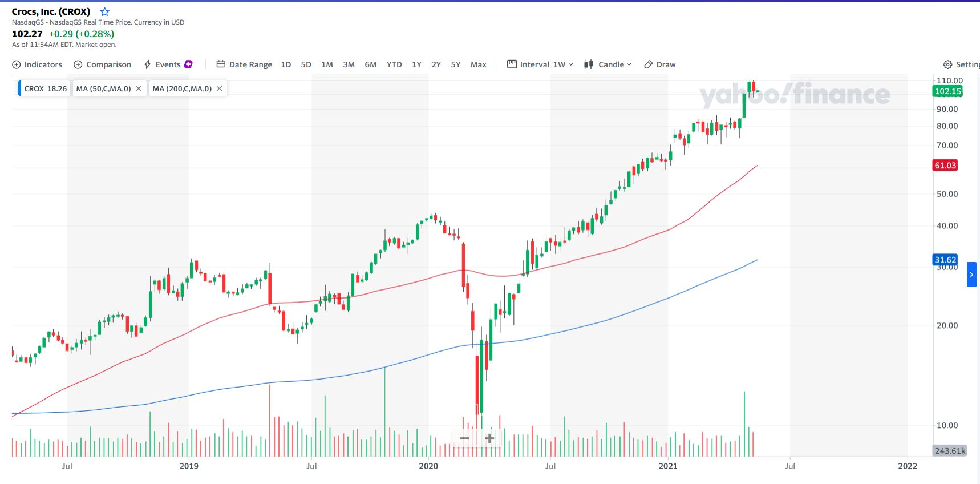This screenshot has width=980, height=484.
Task: Show the Max date range
Action: pyautogui.click(x=478, y=64)
